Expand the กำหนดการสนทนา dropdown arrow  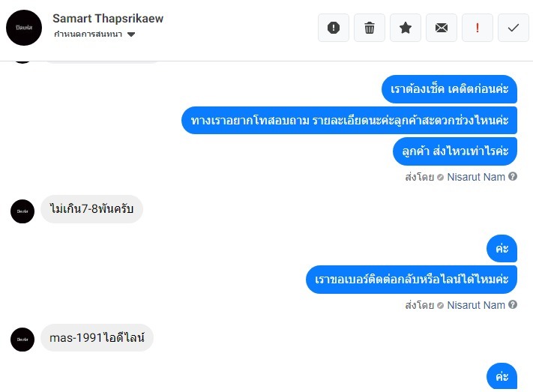pyautogui.click(x=131, y=34)
